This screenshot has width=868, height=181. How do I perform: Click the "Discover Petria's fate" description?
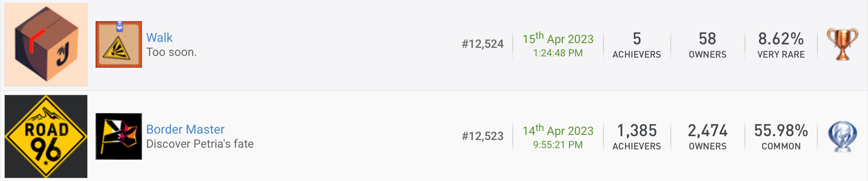click(200, 144)
